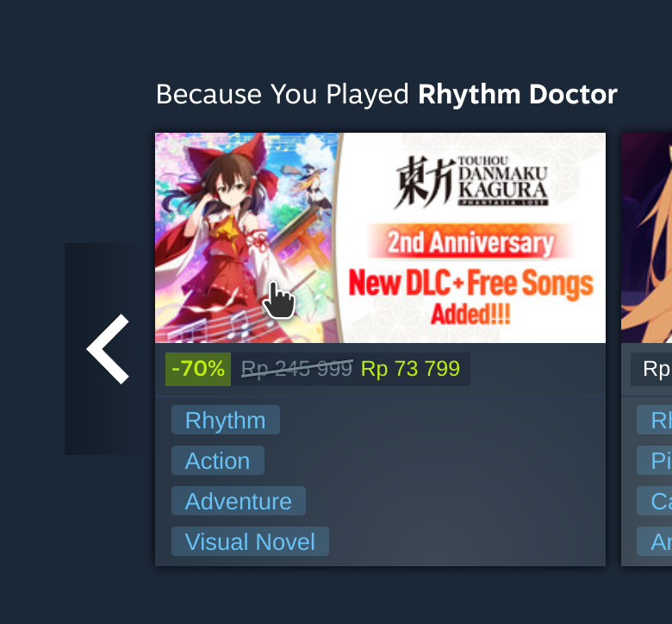The width and height of the screenshot is (672, 624).
Task: Click the strikethrough original price Rp 245 999
Action: (297, 369)
